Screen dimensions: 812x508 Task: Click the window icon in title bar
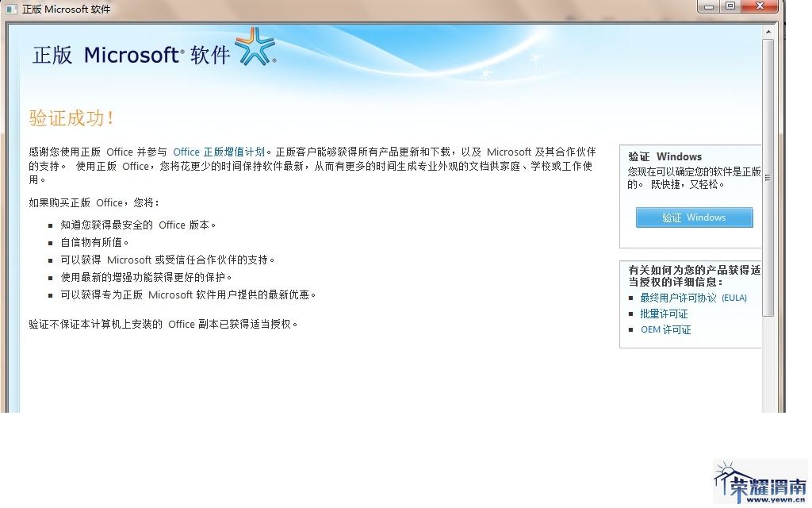11,9
